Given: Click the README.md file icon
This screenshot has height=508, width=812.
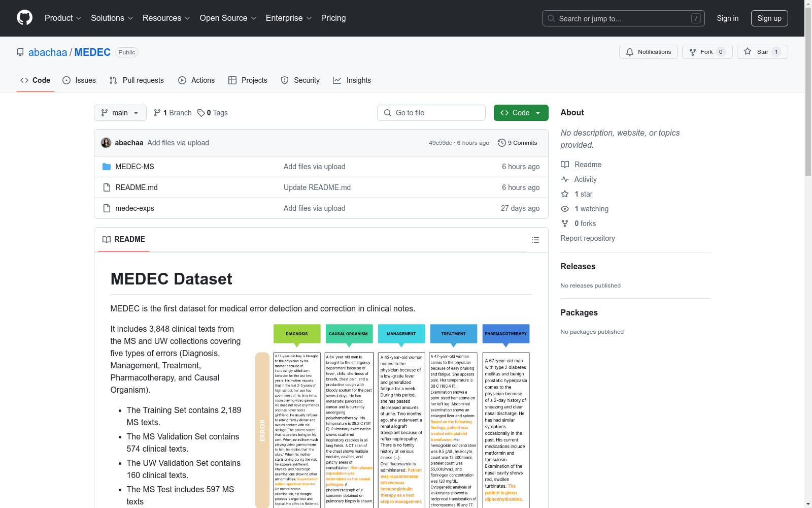Looking at the screenshot, I should click(107, 187).
